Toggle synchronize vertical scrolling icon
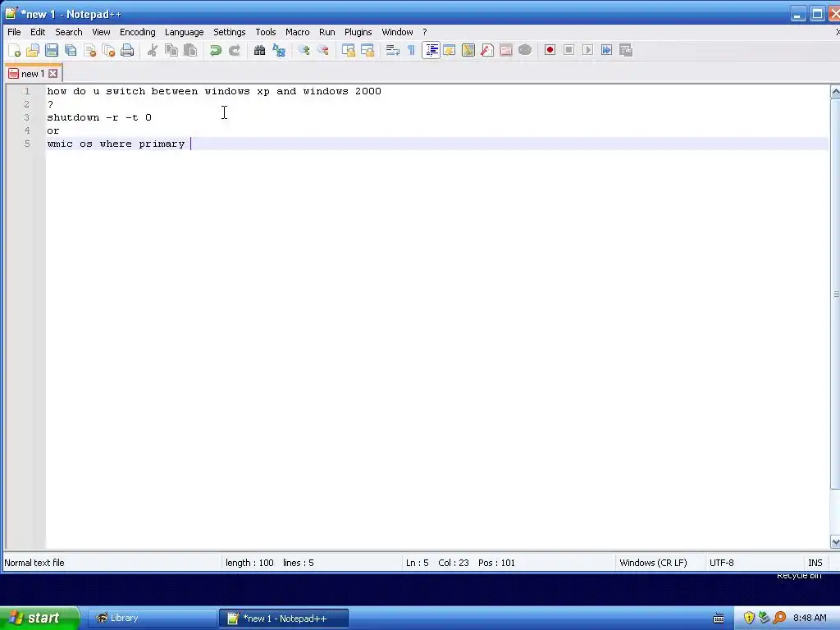This screenshot has width=840, height=630. (x=348, y=50)
